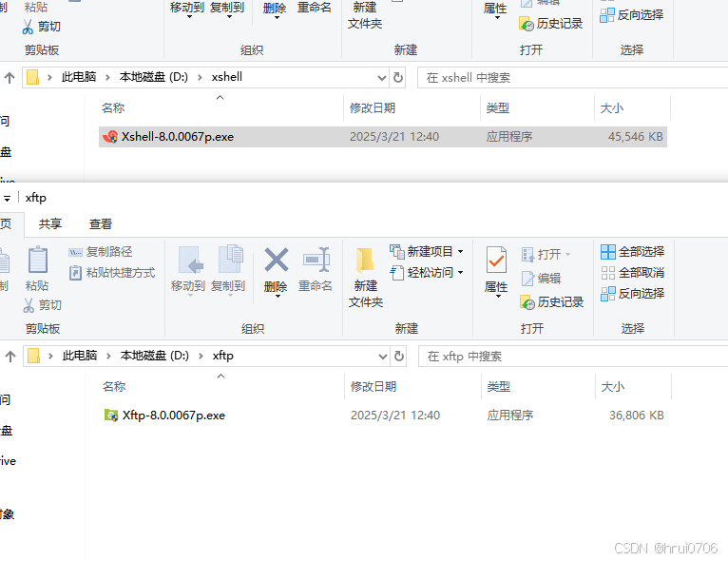Click 剪切 scissors in xftp window
The width and height of the screenshot is (728, 561).
[42, 304]
